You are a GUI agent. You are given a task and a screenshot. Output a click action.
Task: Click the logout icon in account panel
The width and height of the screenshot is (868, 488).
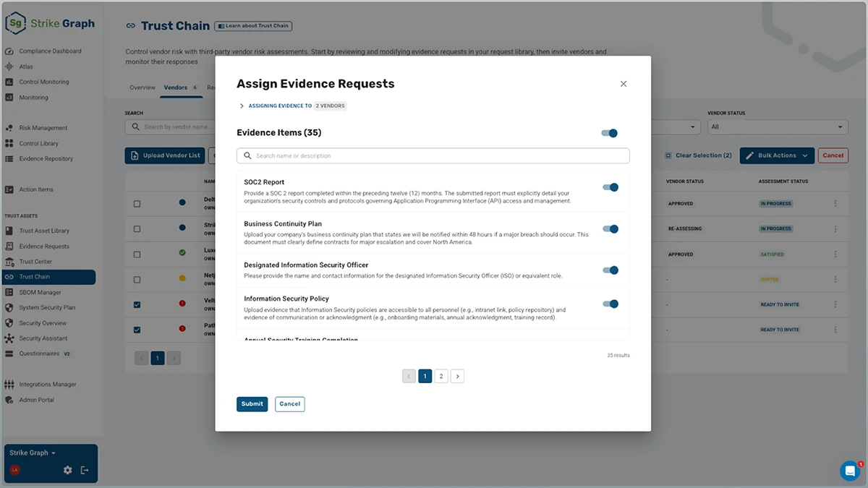click(x=85, y=470)
